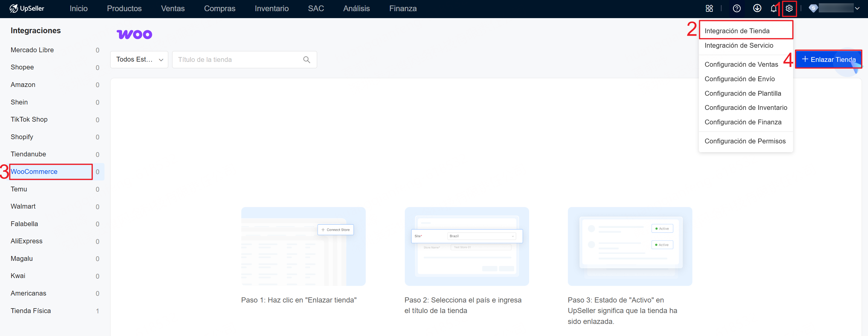The height and width of the screenshot is (336, 868).
Task: Click the Paso 3 Active status thumbnail
Action: pyautogui.click(x=630, y=246)
